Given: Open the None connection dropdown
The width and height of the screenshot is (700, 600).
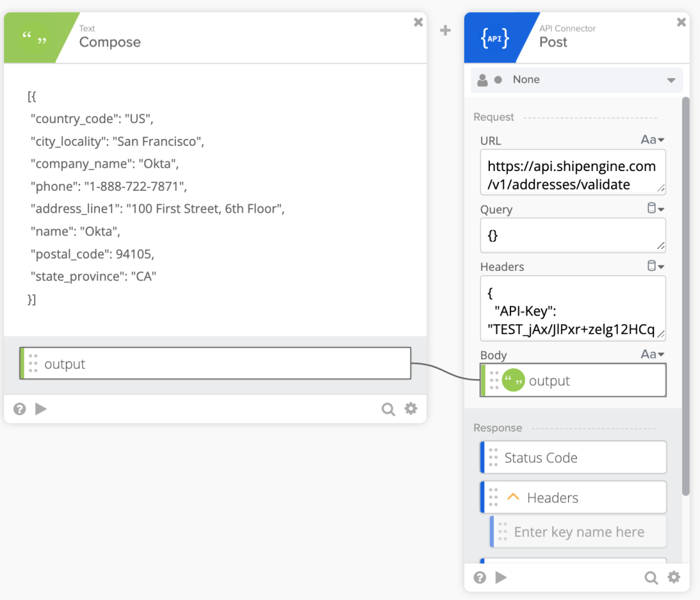Looking at the screenshot, I should coord(576,80).
